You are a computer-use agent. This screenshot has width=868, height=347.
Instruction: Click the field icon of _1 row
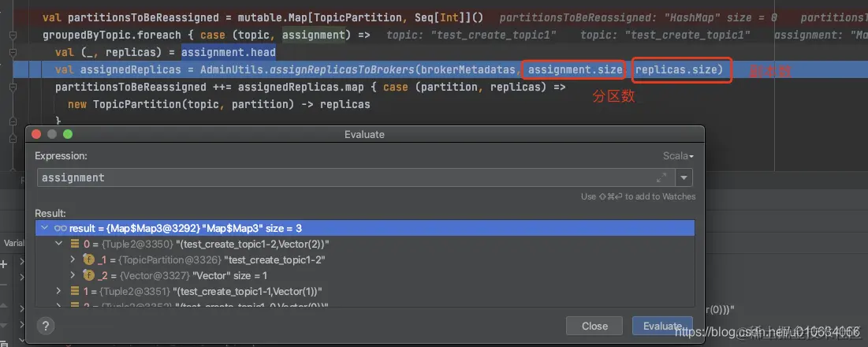tap(88, 259)
